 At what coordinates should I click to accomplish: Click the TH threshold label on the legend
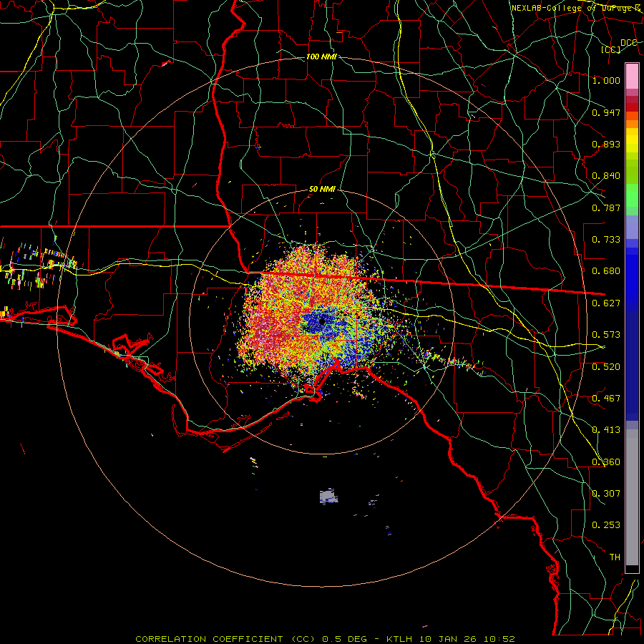[615, 557]
